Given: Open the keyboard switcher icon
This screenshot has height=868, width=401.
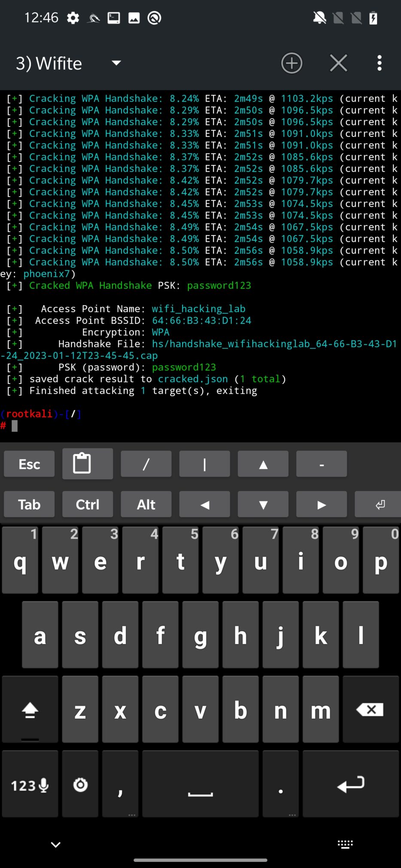Looking at the screenshot, I should 345,844.
